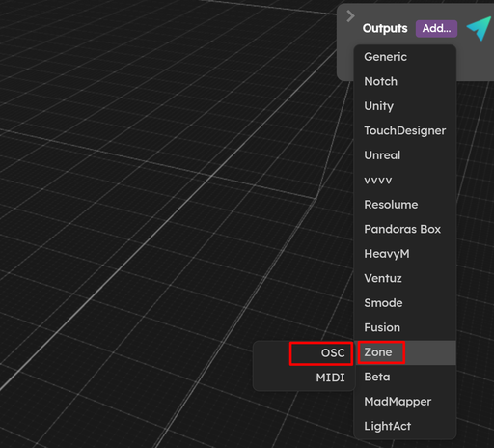Select Smode in the list
The image size is (494, 448).
405,303
